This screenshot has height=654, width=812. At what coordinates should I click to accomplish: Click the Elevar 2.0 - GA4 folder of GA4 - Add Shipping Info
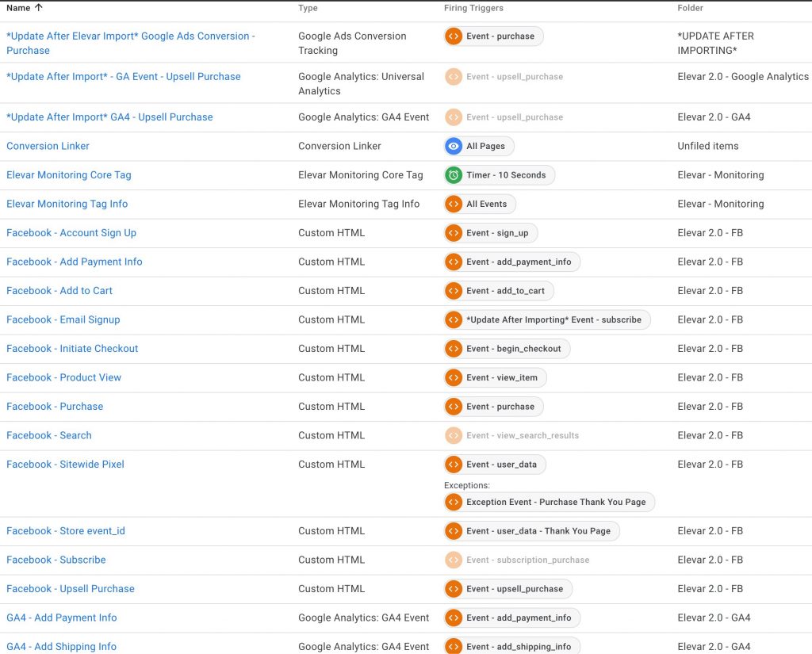(714, 647)
